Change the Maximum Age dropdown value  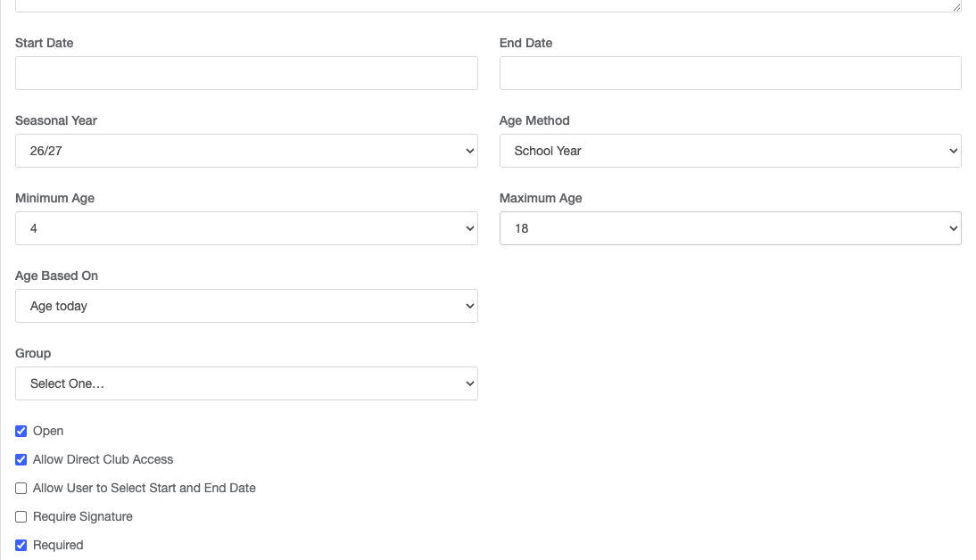coord(730,228)
